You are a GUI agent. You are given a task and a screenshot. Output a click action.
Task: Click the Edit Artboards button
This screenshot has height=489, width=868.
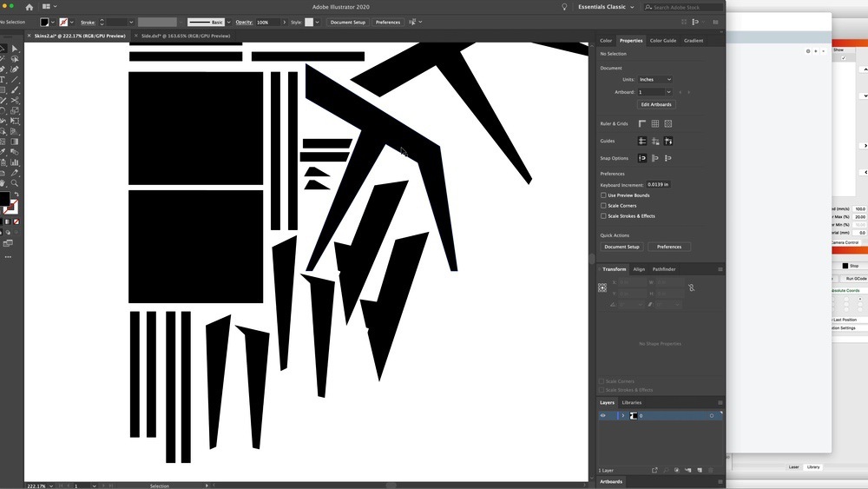pos(656,104)
